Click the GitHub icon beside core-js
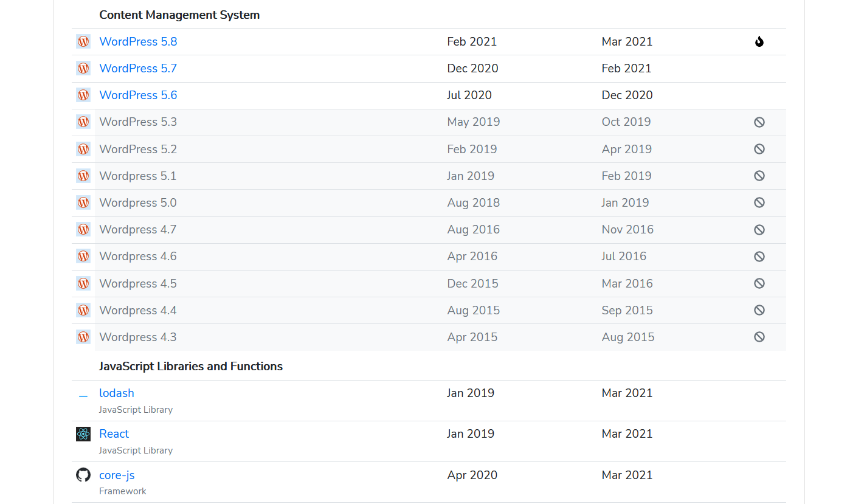The image size is (864, 504). pyautogui.click(x=83, y=475)
